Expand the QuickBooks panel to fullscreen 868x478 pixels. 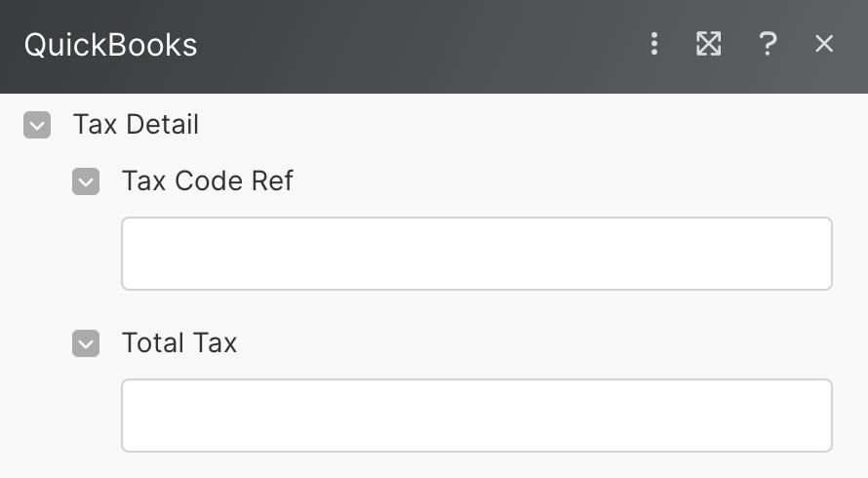click(709, 44)
